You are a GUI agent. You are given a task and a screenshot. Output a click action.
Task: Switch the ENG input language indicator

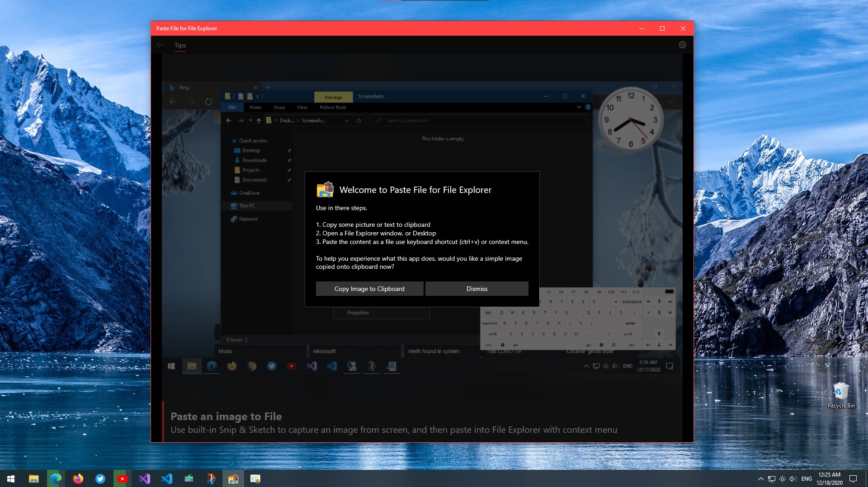807,479
